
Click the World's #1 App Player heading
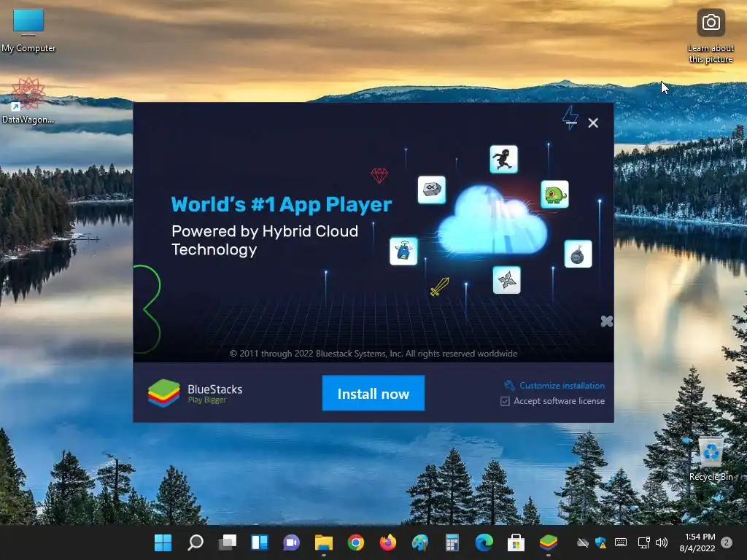[x=281, y=204]
